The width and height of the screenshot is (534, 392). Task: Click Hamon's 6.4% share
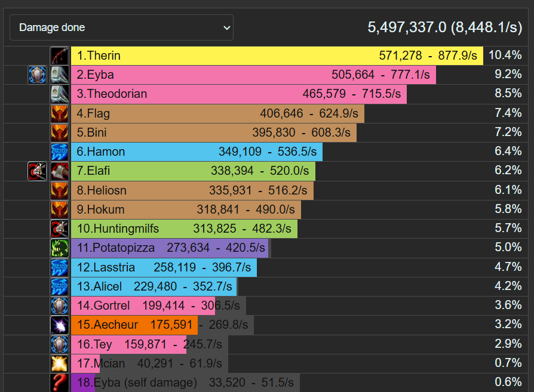coord(508,151)
